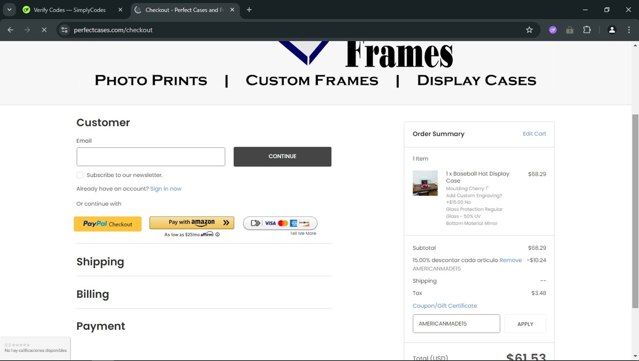Viewport: 639px width, 361px height.
Task: Stop loading the page
Action: tap(44, 30)
